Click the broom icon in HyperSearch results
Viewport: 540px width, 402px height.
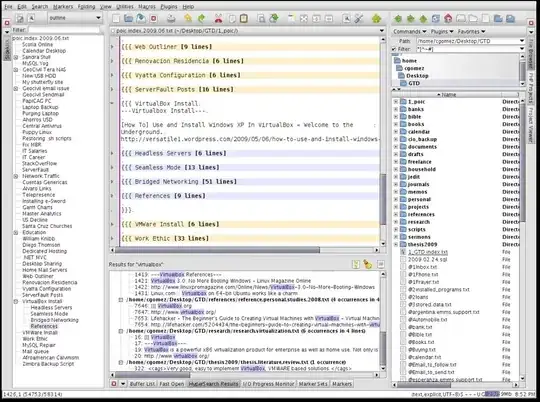(x=368, y=264)
